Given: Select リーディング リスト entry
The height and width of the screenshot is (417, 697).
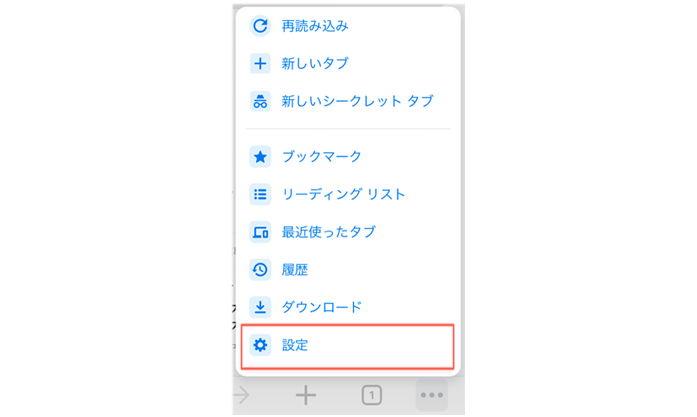Looking at the screenshot, I should point(348,194).
